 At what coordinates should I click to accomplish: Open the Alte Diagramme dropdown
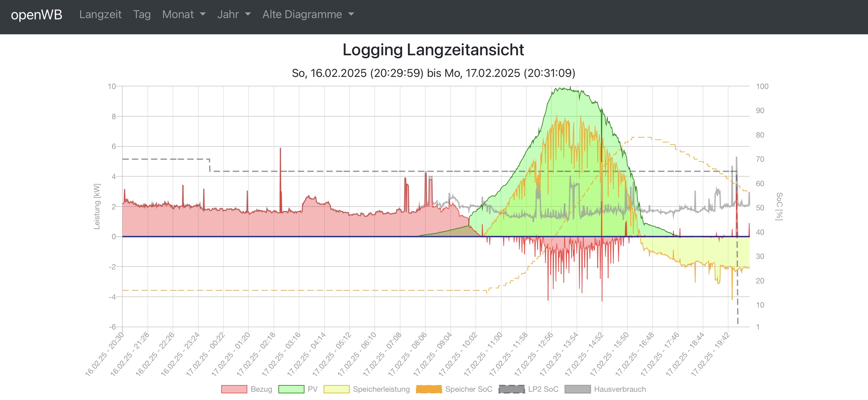tap(308, 15)
